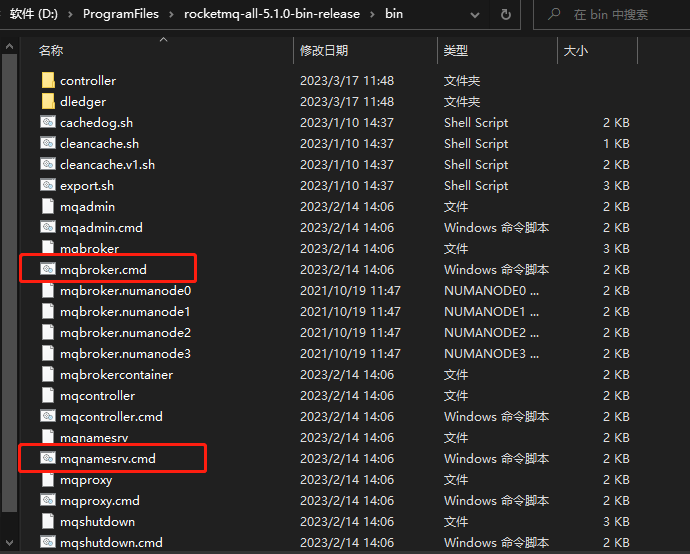Select the mqadmin plain file icon
690x554 pixels.
tap(48, 206)
